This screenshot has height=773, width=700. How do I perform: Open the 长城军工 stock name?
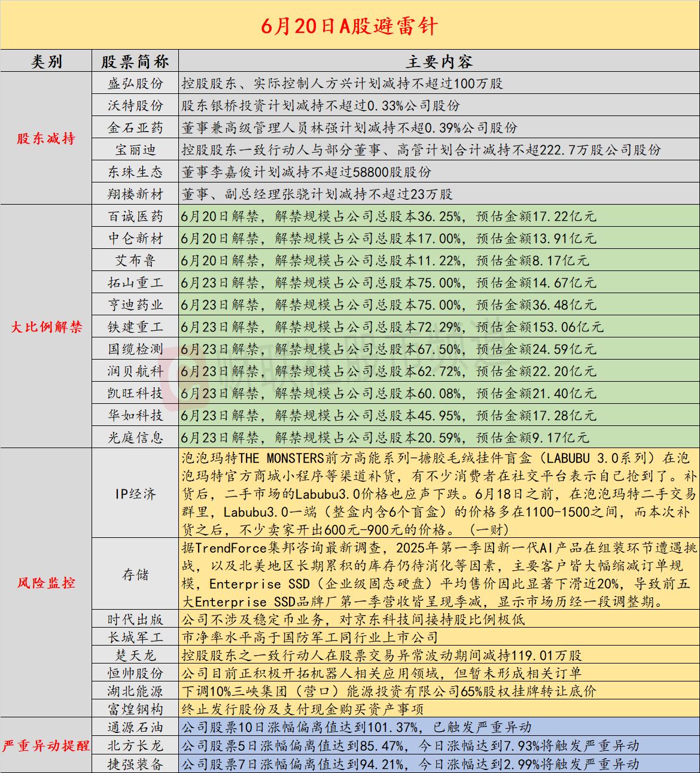[x=135, y=637]
